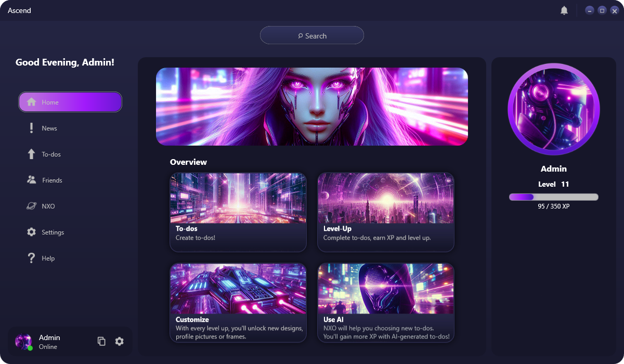
Task: Open the Level-Up overview card
Action: 386,212
